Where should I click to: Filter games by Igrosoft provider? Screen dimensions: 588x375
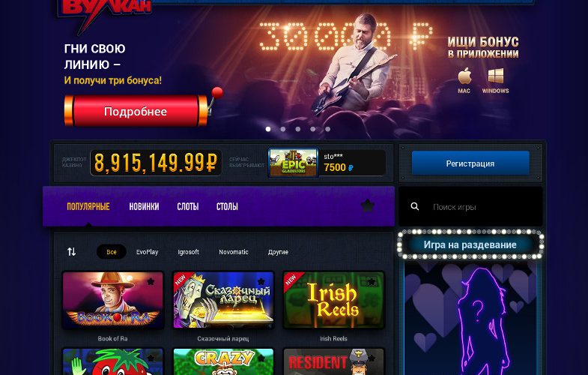coord(188,252)
